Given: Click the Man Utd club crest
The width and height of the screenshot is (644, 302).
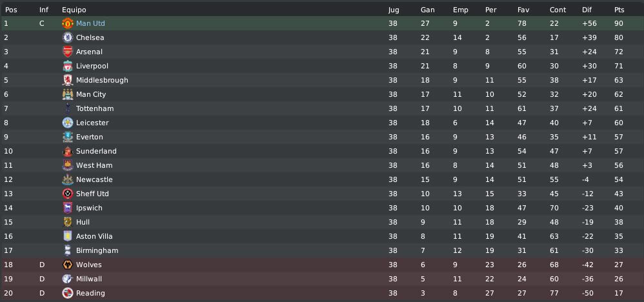Looking at the screenshot, I should 67,23.
